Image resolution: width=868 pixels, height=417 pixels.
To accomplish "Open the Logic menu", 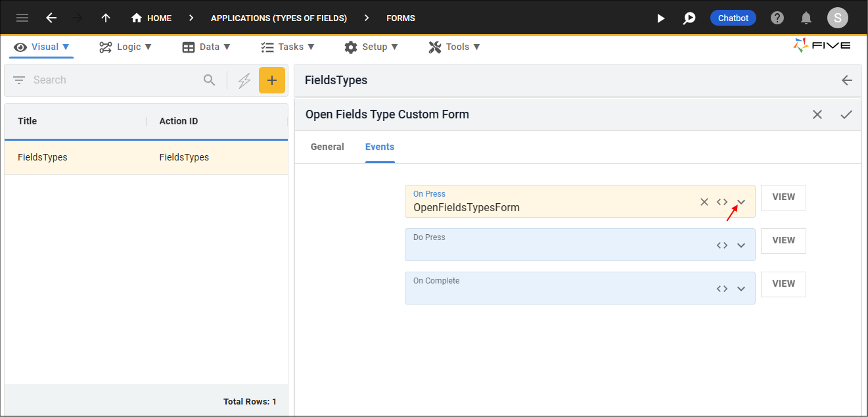I will [126, 47].
